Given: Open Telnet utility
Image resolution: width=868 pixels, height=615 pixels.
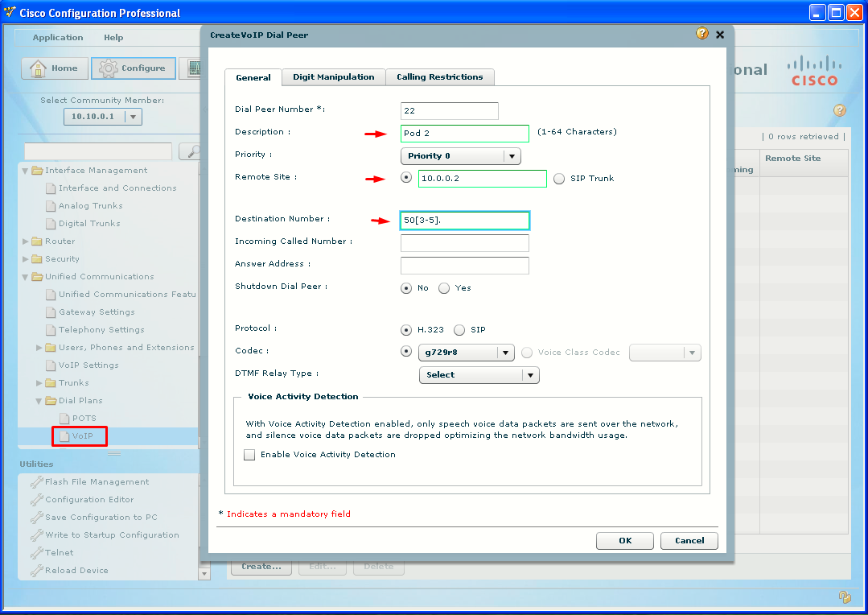Looking at the screenshot, I should [x=59, y=552].
